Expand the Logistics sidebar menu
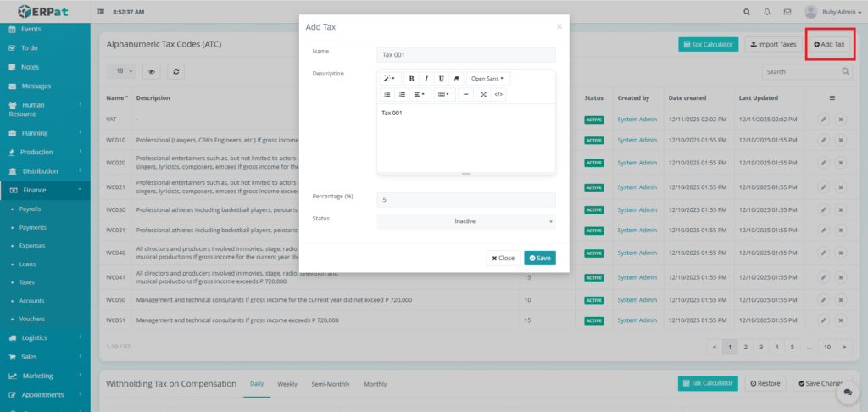This screenshot has height=412, width=868. click(45, 337)
